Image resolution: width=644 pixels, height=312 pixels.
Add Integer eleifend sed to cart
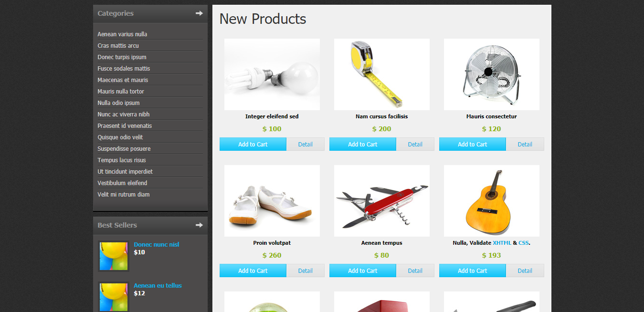click(253, 144)
